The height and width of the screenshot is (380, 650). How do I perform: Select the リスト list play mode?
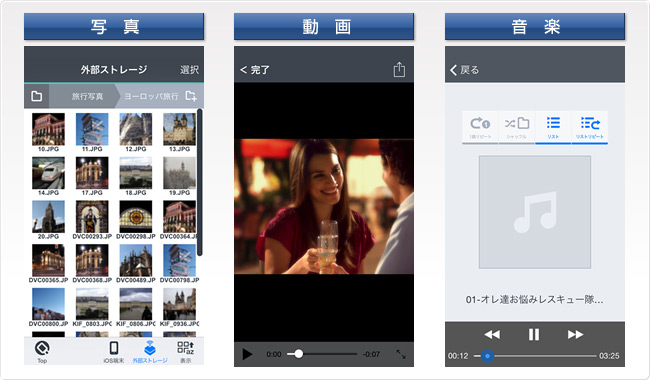[x=553, y=128]
